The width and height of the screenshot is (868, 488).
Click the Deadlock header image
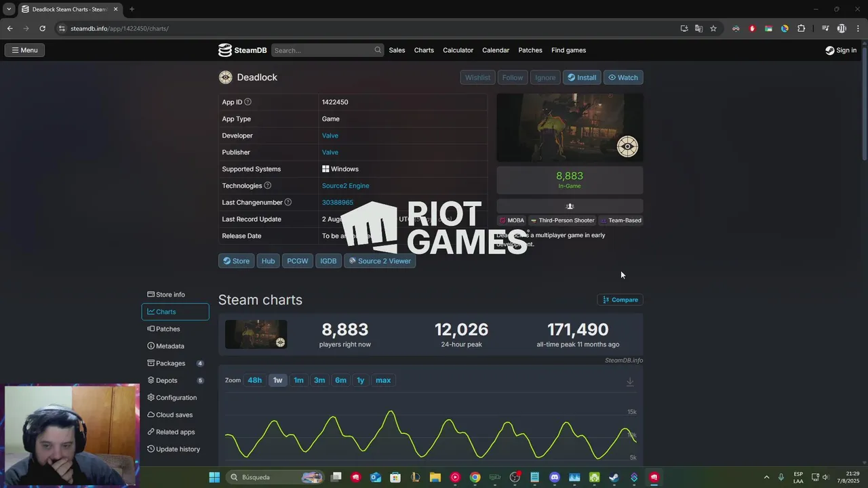pyautogui.click(x=570, y=127)
